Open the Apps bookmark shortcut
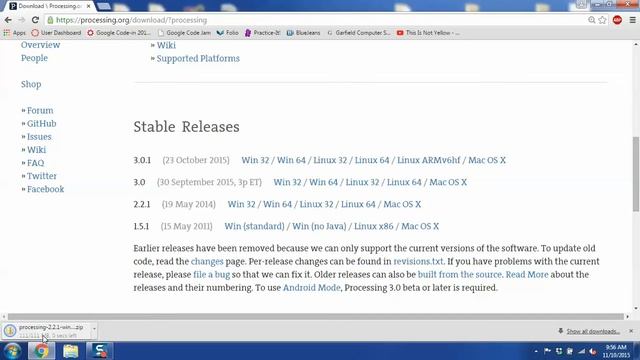 click(14, 33)
